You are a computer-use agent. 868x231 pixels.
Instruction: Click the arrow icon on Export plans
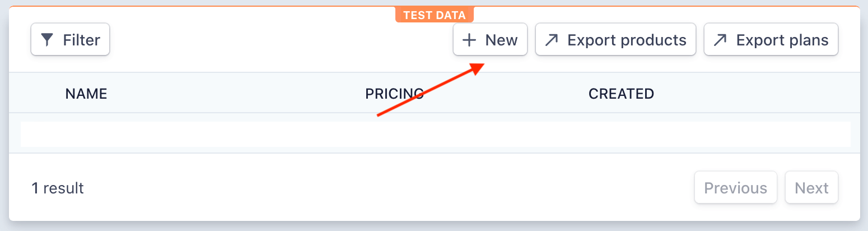(720, 40)
